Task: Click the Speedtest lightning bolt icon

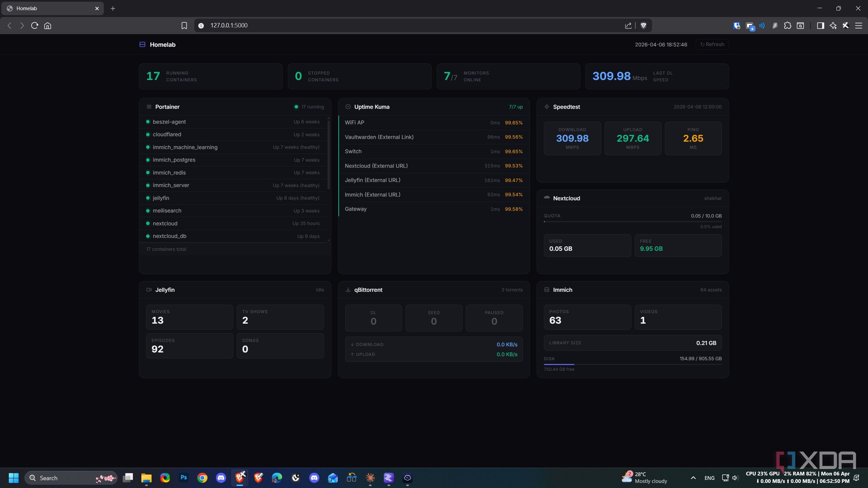Action: (547, 107)
